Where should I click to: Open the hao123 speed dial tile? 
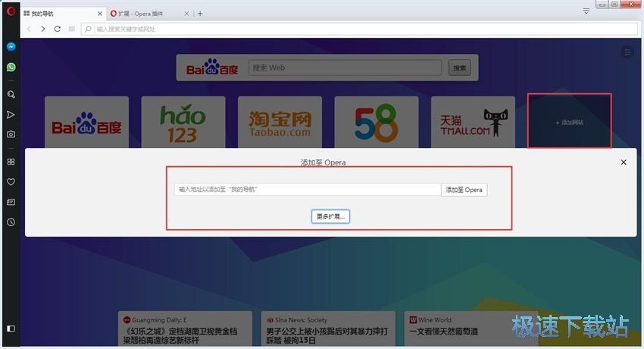pyautogui.click(x=183, y=122)
